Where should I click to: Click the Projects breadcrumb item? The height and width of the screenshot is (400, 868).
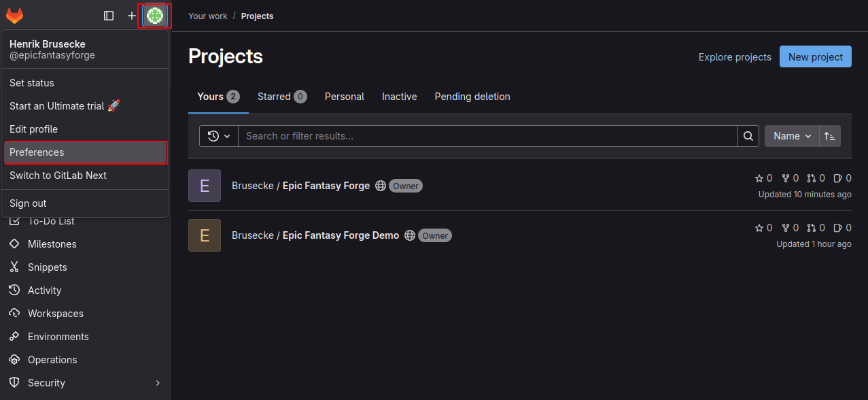point(257,16)
